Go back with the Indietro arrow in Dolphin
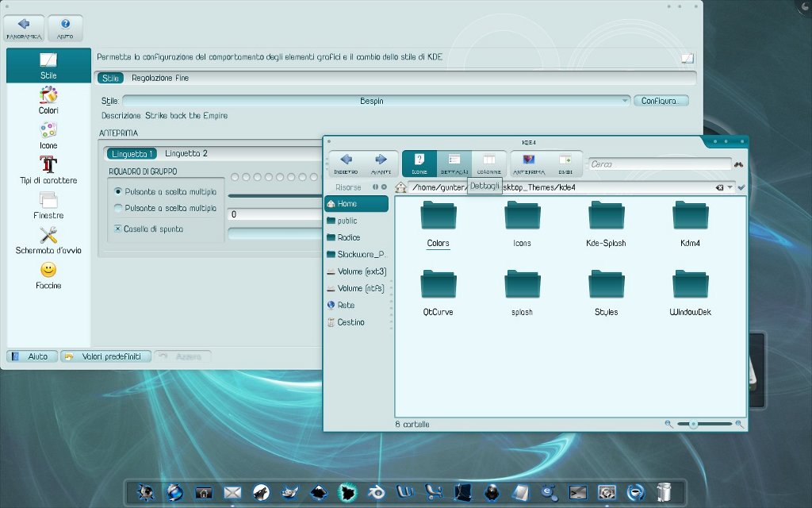812x508 pixels. [x=346, y=164]
